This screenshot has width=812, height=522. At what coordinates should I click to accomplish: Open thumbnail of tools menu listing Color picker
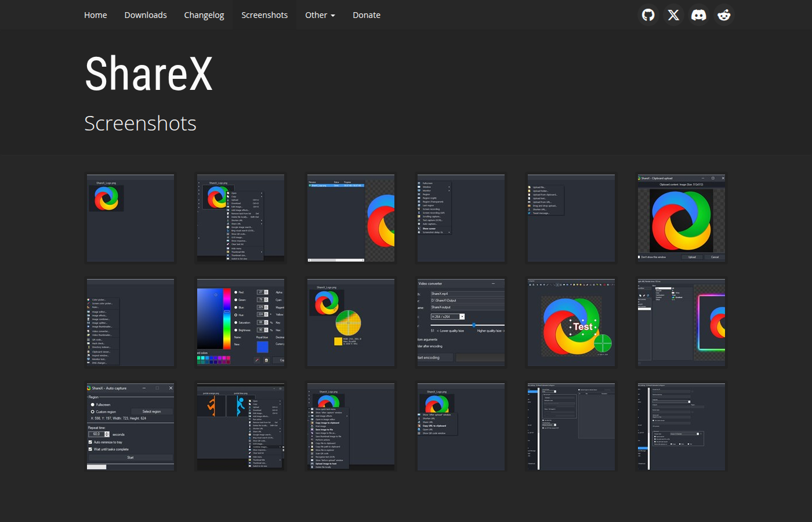[130, 322]
